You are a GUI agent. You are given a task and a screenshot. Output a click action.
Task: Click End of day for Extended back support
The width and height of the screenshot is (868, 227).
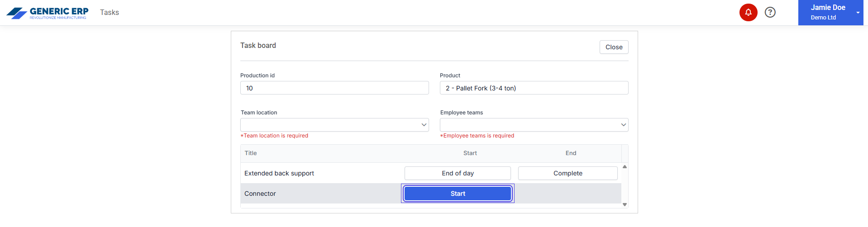[x=458, y=173]
